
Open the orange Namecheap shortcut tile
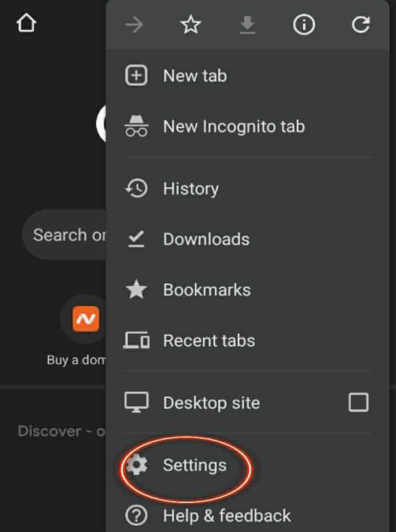pyautogui.click(x=86, y=319)
